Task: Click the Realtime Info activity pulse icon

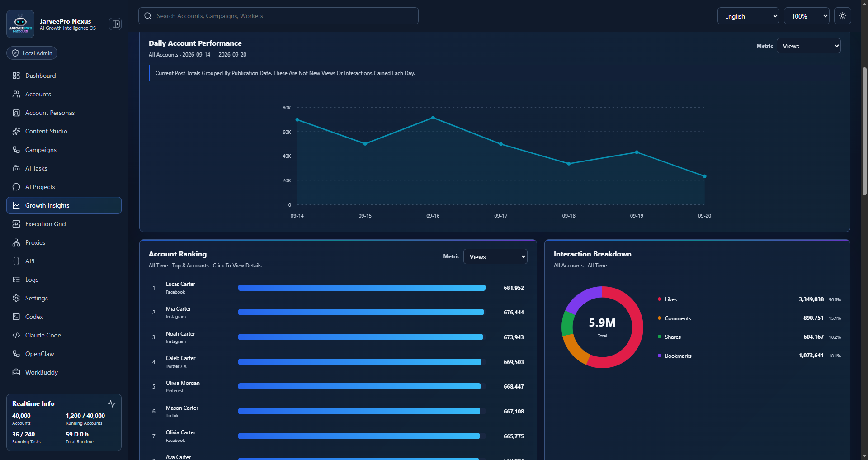Action: (x=112, y=403)
